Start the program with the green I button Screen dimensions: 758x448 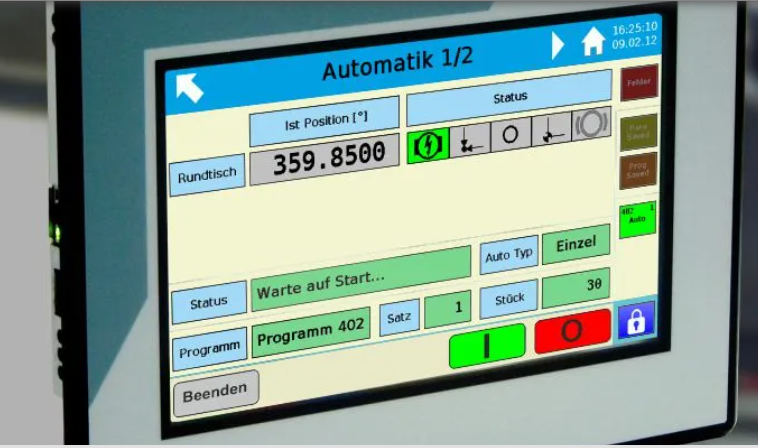(487, 346)
